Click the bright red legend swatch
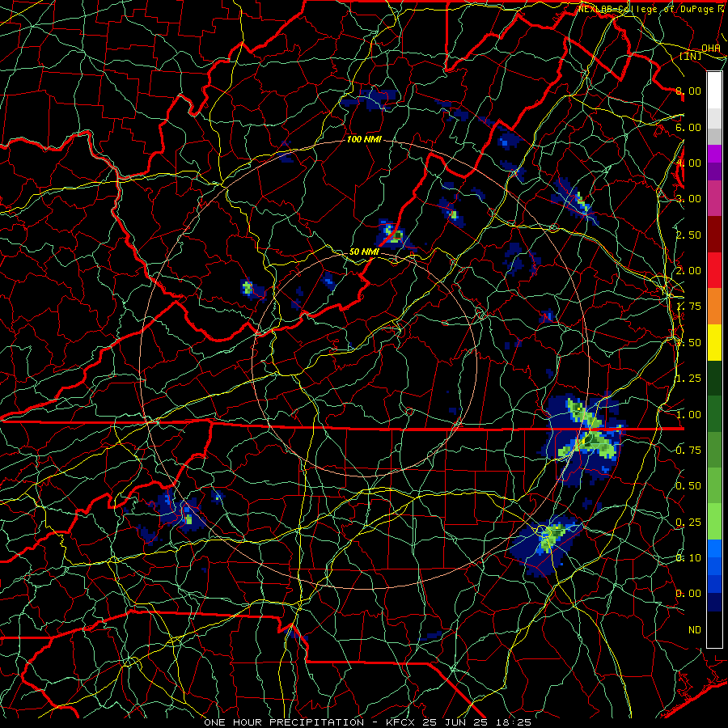 tap(714, 270)
